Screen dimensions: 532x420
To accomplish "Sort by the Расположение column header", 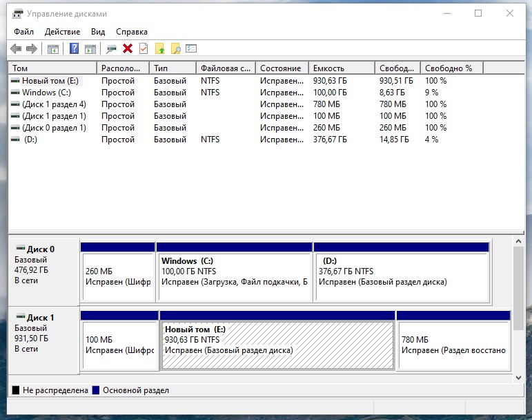I will 123,68.
